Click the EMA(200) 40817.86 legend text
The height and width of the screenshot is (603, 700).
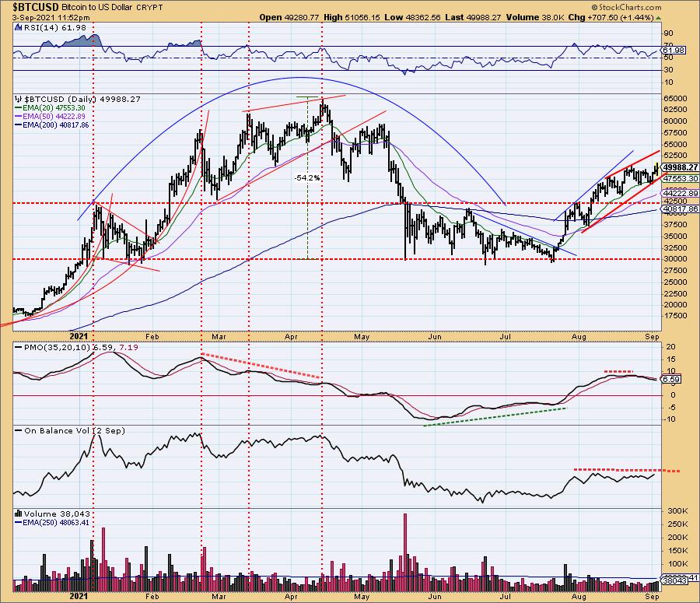pos(56,124)
